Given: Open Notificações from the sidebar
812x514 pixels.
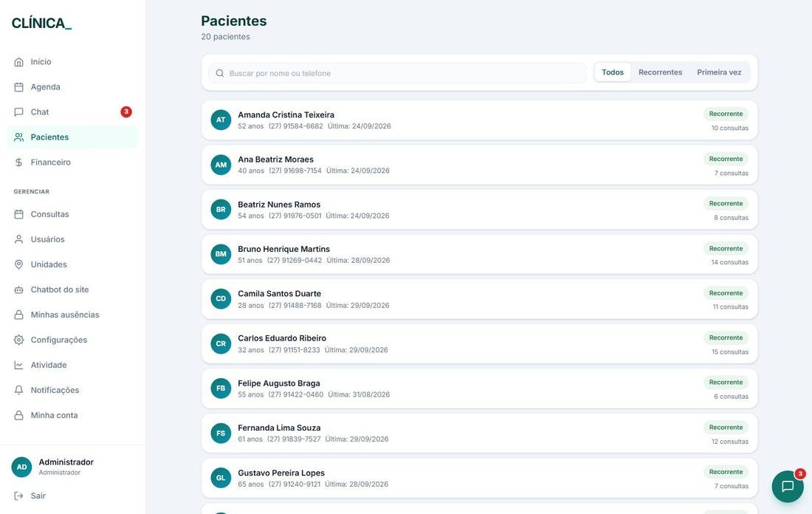Looking at the screenshot, I should coord(72,390).
